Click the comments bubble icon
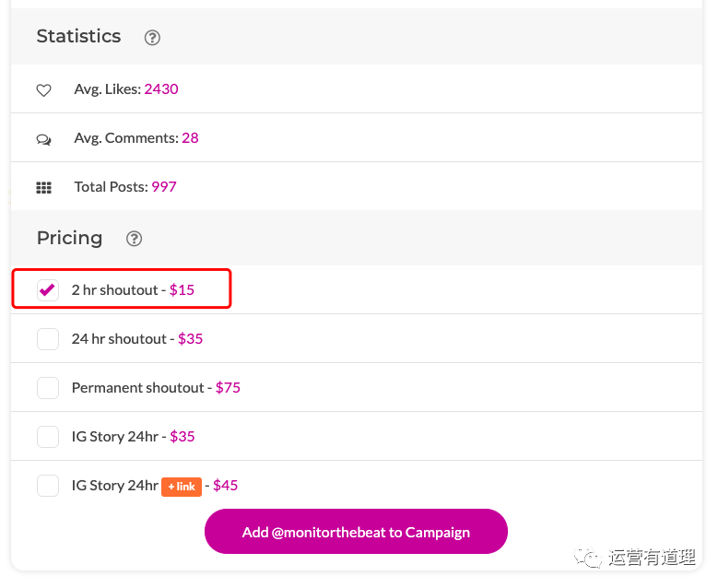 43,139
